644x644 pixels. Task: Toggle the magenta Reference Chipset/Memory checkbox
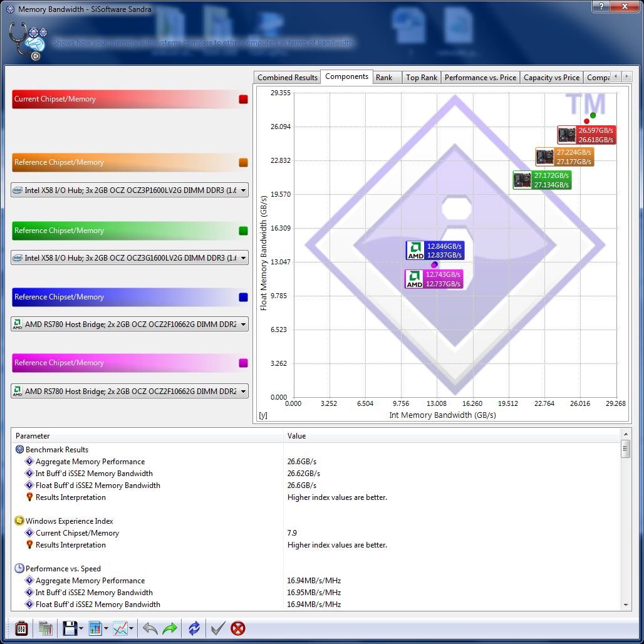[244, 363]
